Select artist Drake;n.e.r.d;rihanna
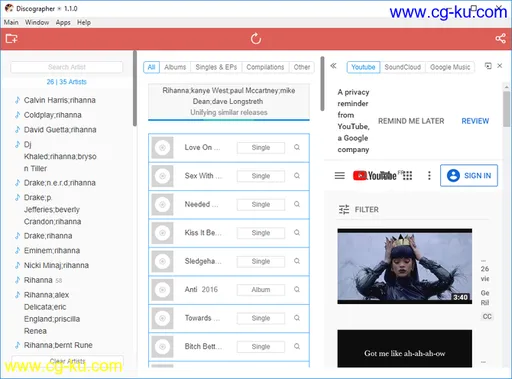 pos(60,183)
